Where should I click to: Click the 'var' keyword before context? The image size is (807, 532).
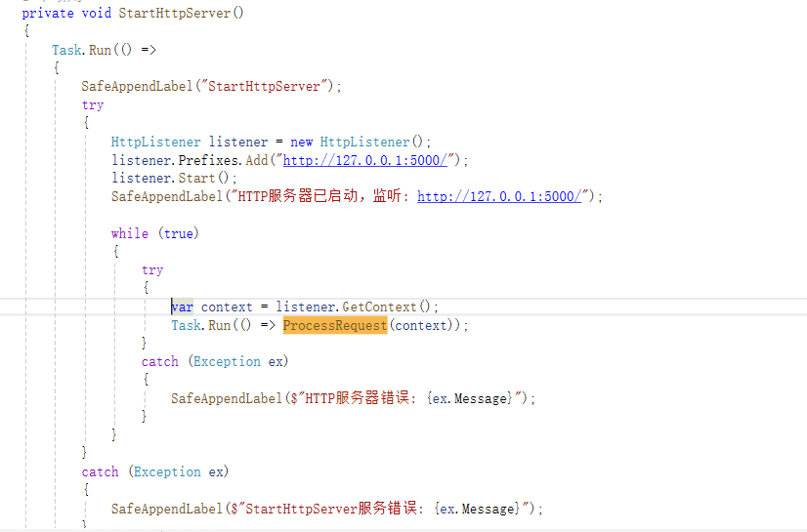coord(182,307)
